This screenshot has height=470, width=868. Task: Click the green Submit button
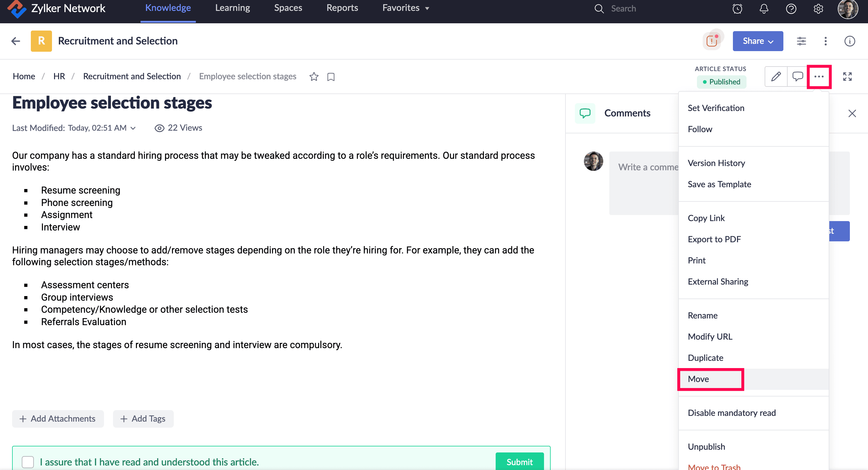519,462
